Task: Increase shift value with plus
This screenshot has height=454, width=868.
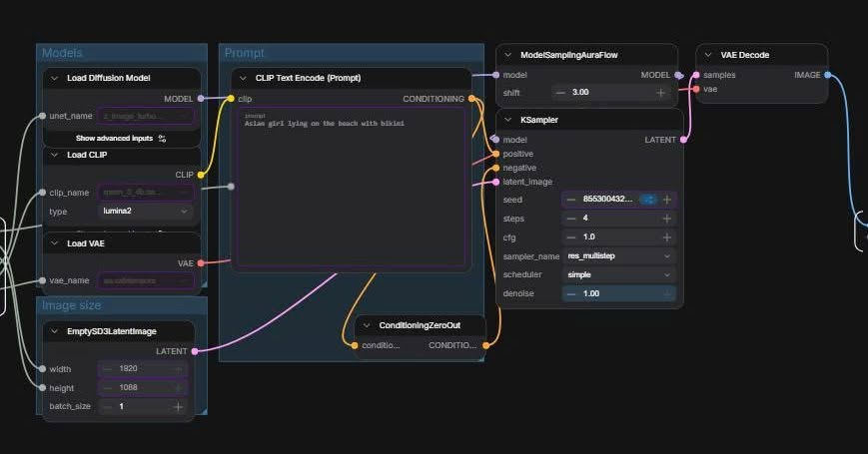Action: [660, 93]
